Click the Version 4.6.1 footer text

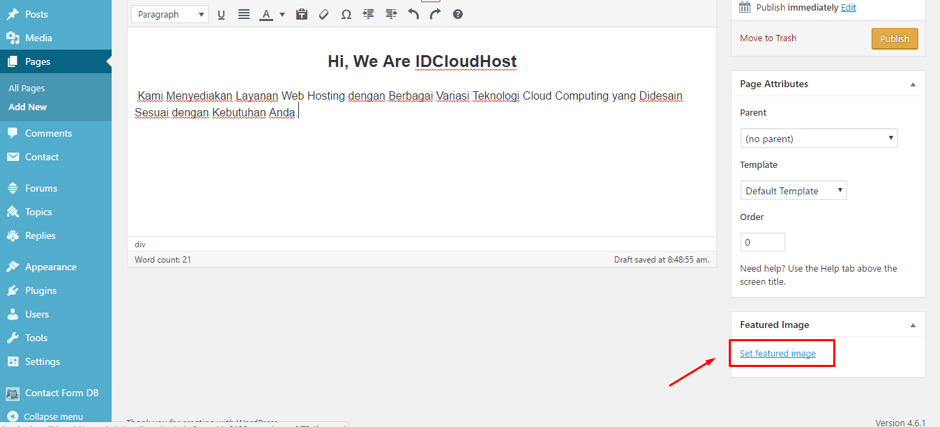[x=900, y=422]
